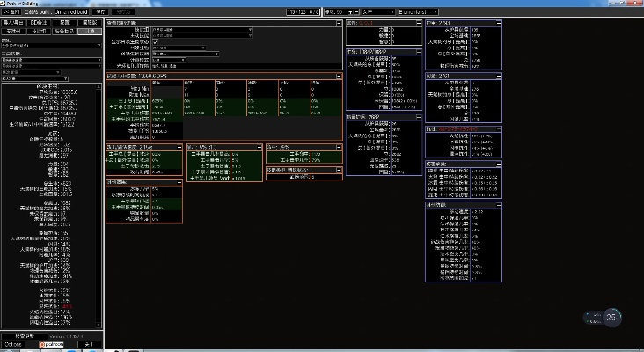Toggle the checkbox in the skill settings panel
This screenshot has width=644, height=352.
tap(157, 41)
